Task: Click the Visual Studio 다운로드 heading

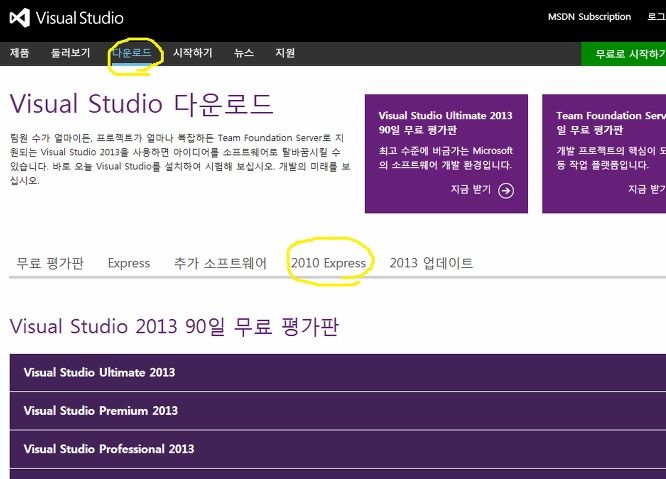Action: [x=141, y=104]
